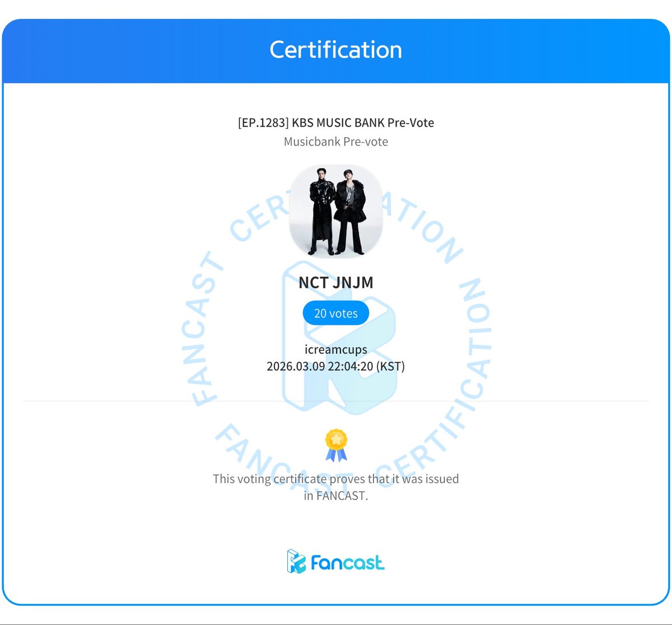Click the 20 votes badge
The image size is (672, 625).
point(336,313)
